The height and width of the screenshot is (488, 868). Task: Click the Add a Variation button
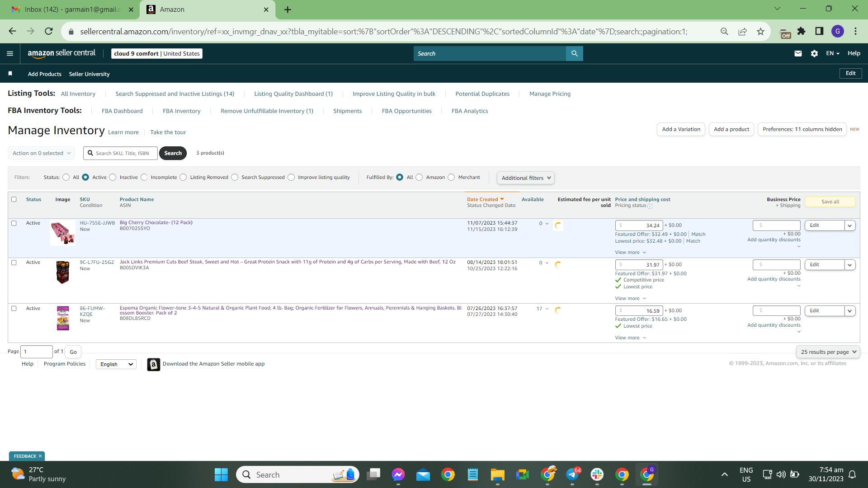click(681, 129)
